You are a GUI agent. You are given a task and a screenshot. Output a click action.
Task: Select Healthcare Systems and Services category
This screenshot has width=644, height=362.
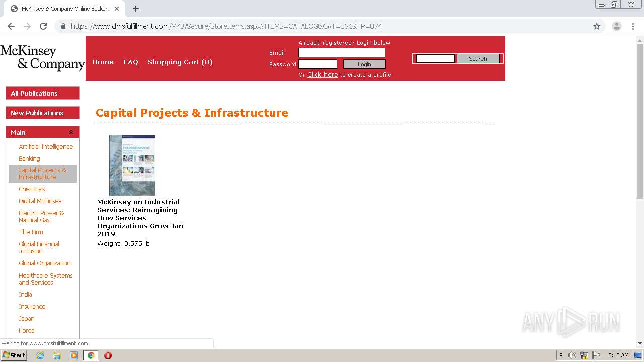(x=46, y=279)
